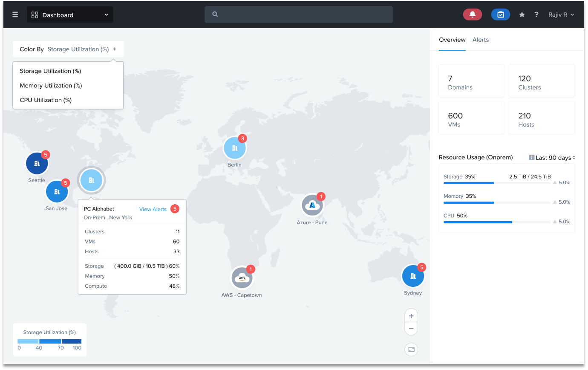Select the Seattle datacenter map marker
This screenshot has height=370, width=588.
tap(37, 163)
